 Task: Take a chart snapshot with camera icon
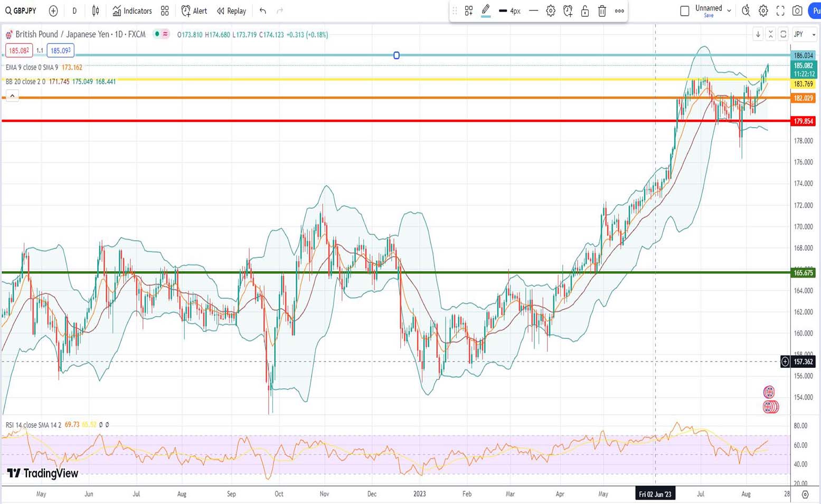click(x=797, y=11)
